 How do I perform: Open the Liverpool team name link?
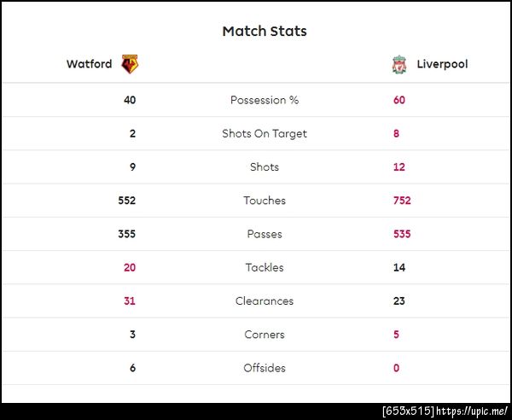tap(442, 64)
